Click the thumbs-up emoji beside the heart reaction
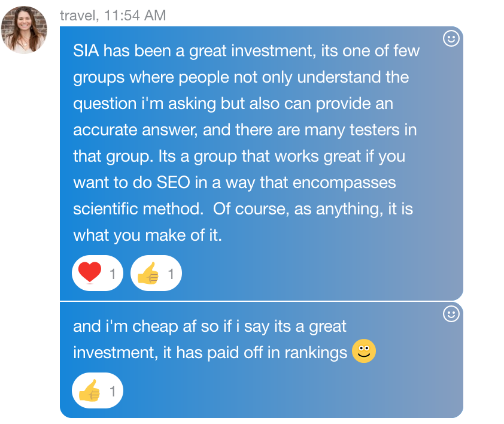Viewport: 504px width, 424px height. tap(148, 274)
